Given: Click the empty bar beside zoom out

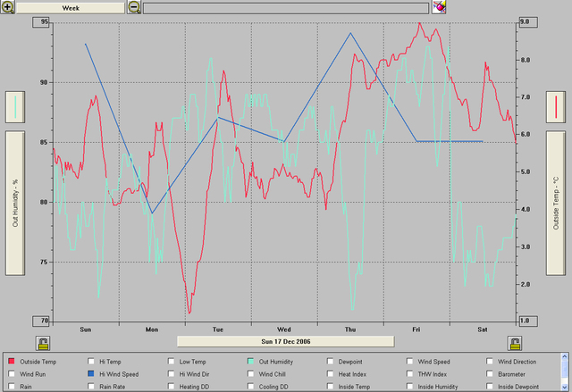Looking at the screenshot, I should tap(285, 7).
